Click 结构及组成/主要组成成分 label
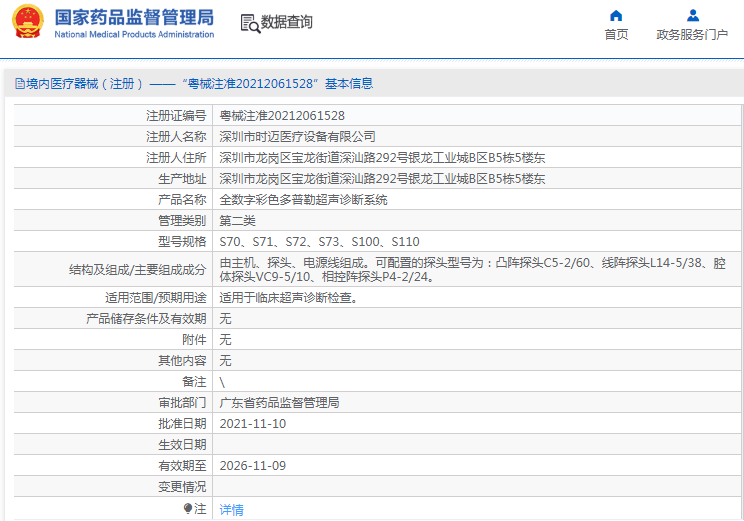 click(x=138, y=270)
